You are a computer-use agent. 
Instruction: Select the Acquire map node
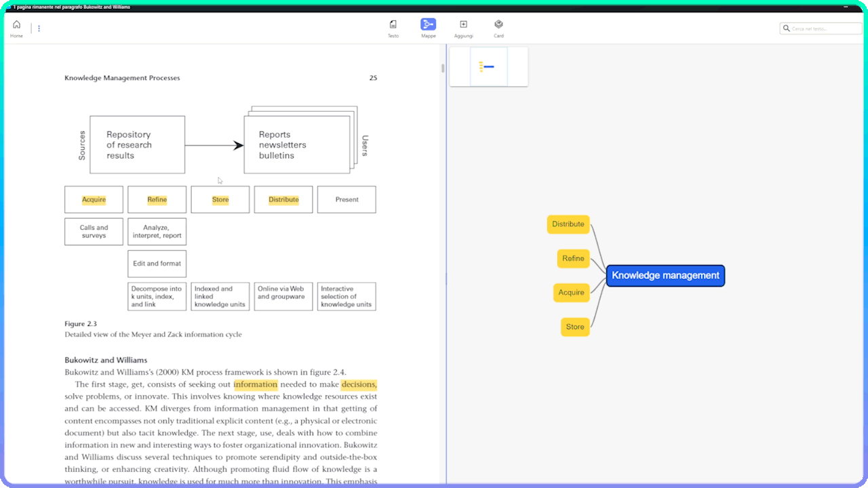[571, 293]
